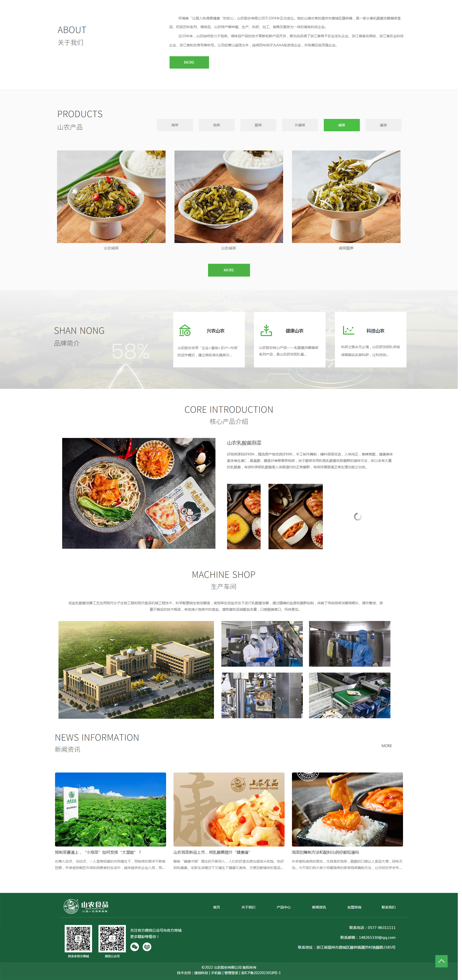462x980 pixels.
Task: Open 产品中心 in the footer navigation
Action: coord(284,907)
